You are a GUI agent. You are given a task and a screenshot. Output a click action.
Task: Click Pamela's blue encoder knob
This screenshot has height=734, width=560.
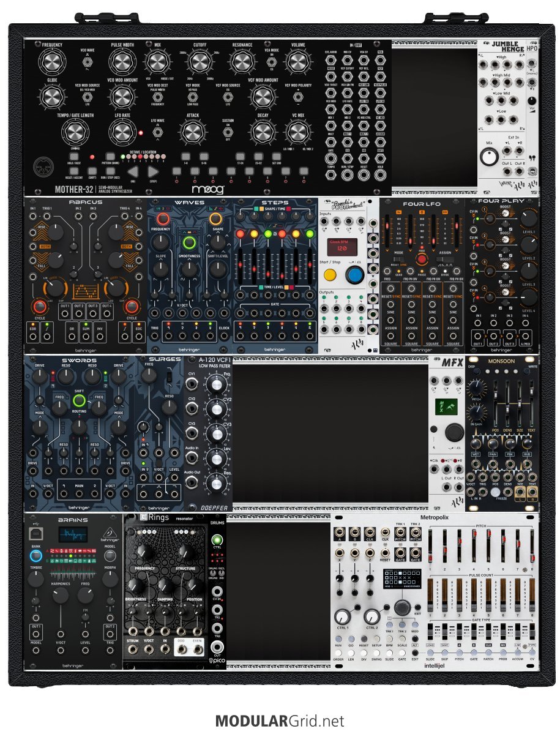pos(354,275)
